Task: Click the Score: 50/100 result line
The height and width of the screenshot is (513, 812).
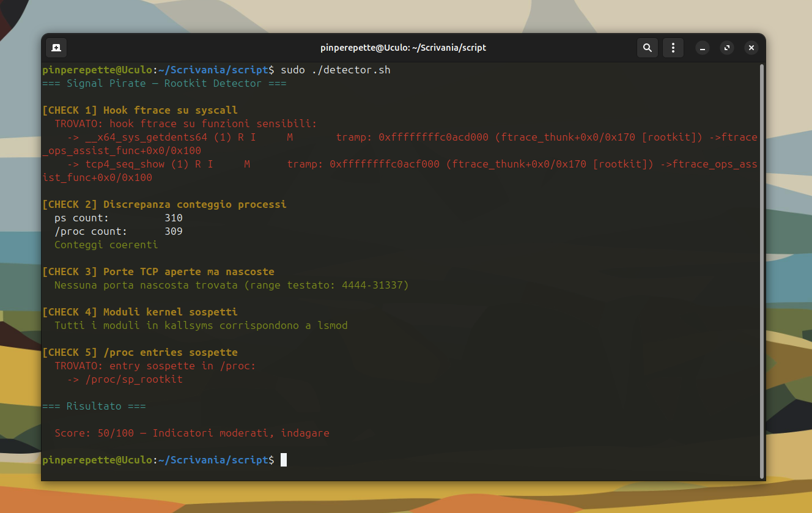Action: coord(191,434)
